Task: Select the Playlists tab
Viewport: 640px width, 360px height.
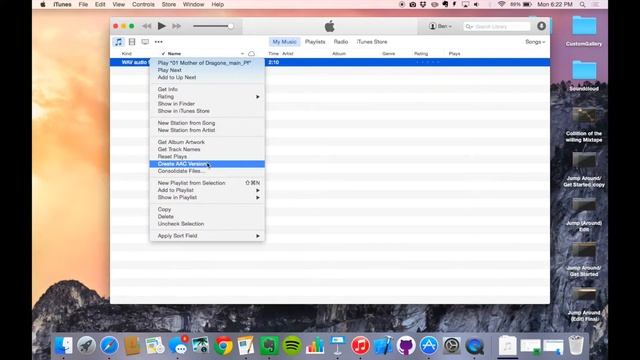Action: (315, 42)
